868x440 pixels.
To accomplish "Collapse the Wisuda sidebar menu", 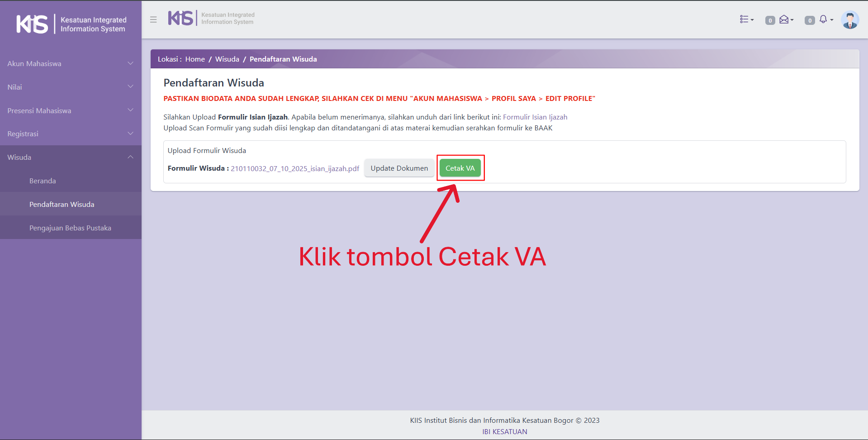I will pyautogui.click(x=71, y=158).
